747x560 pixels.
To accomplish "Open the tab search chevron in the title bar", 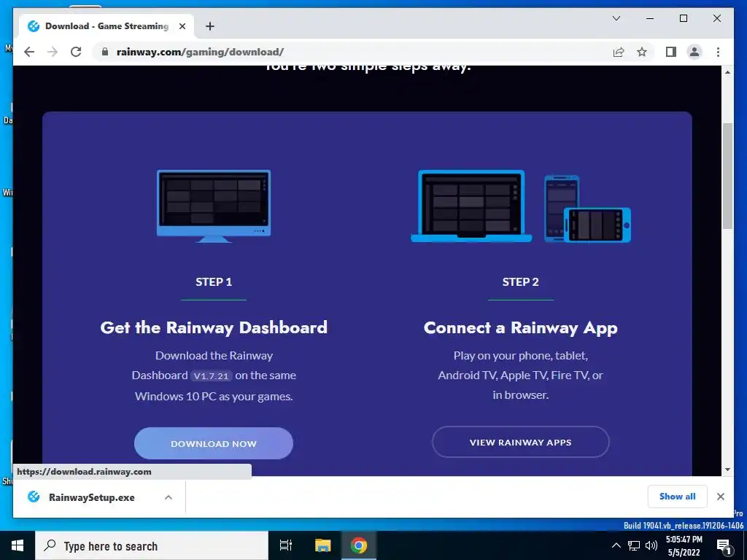I will pos(616,18).
